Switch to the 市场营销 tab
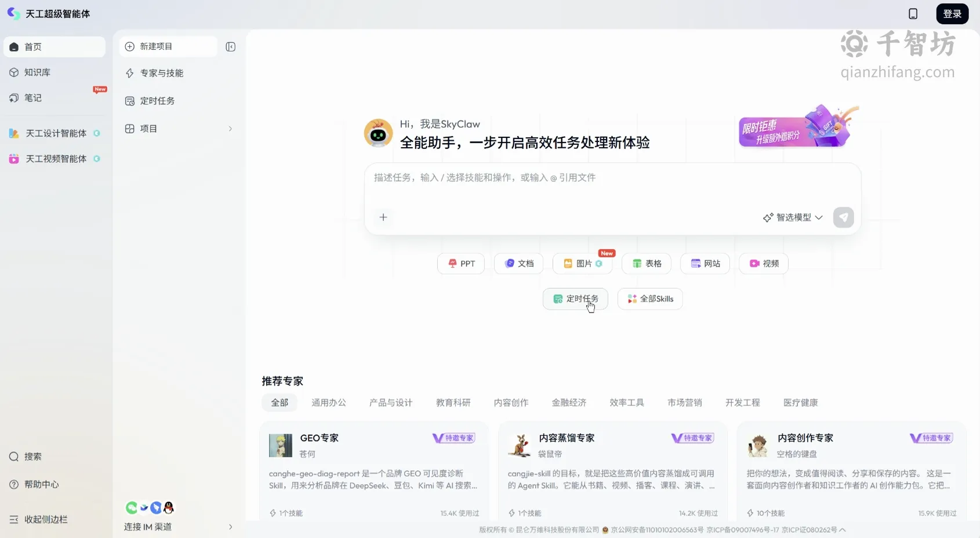The height and width of the screenshot is (538, 980). [x=685, y=403]
